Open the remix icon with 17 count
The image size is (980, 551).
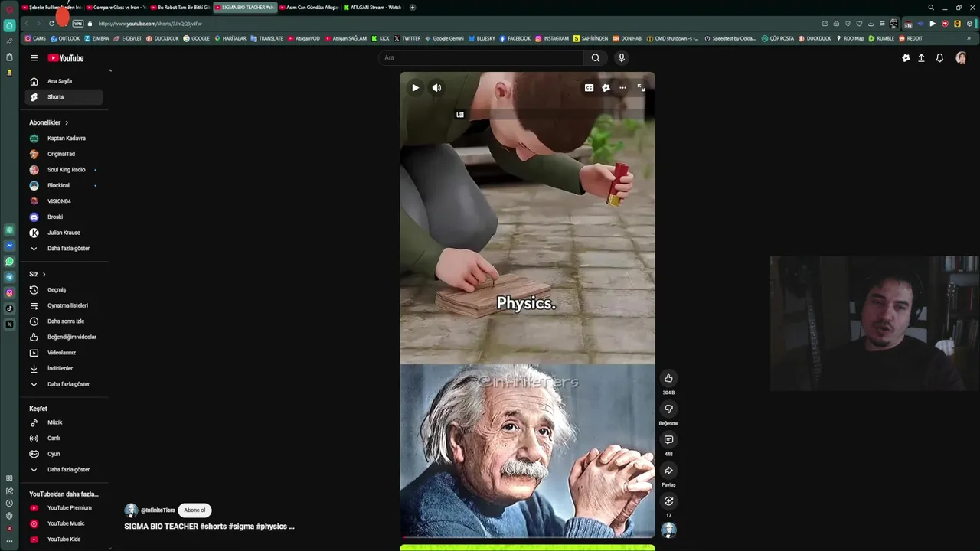pos(668,501)
